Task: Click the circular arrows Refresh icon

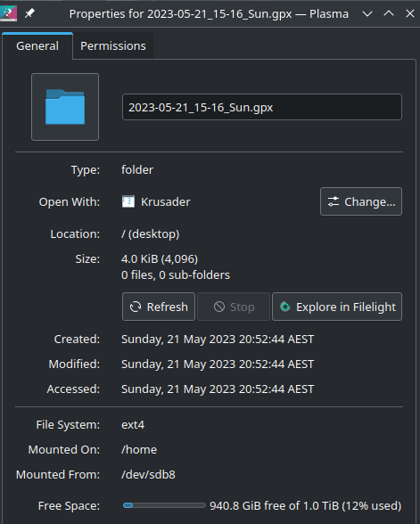Action: point(136,307)
